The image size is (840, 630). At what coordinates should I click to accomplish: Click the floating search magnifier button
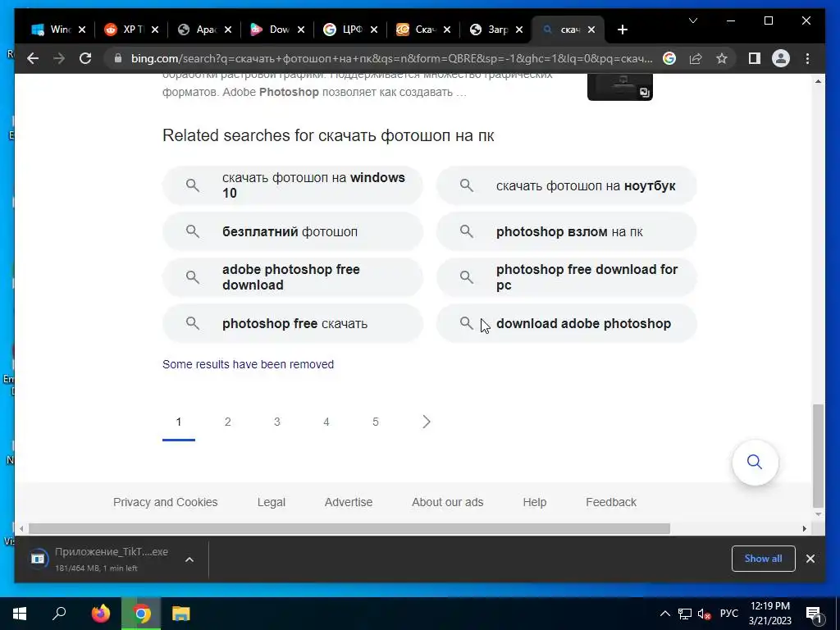[755, 462]
